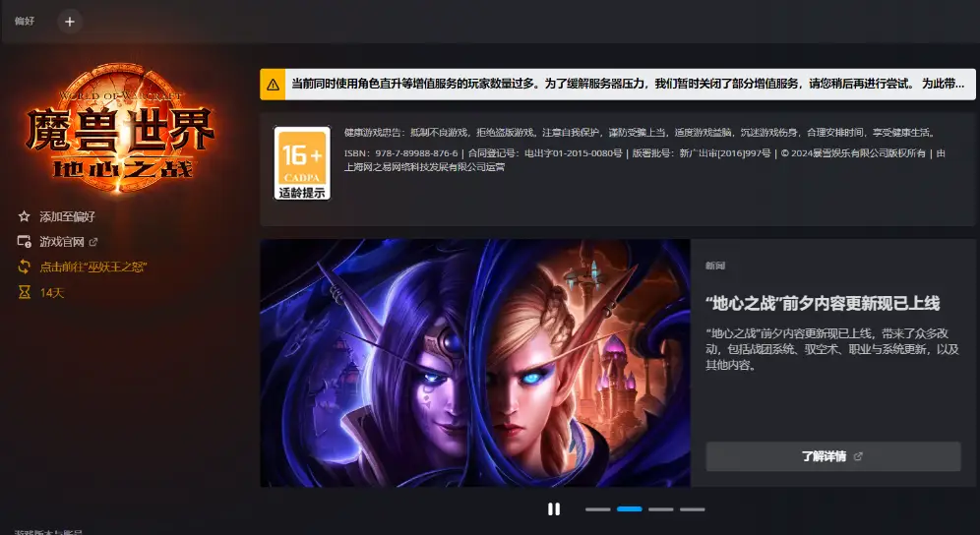The image size is (980, 535).
Task: Click the orange switch arrows icon
Action: 24,267
